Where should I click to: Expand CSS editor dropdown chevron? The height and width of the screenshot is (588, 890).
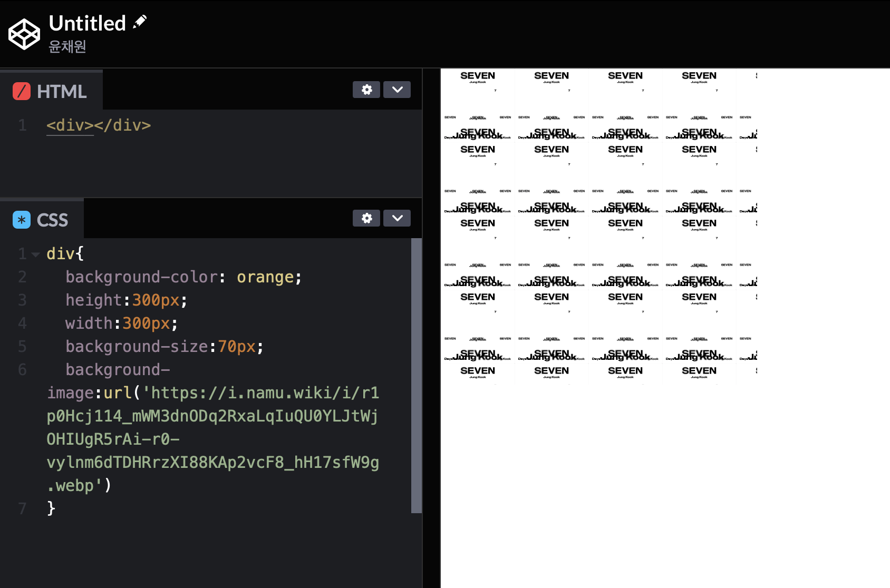click(397, 218)
